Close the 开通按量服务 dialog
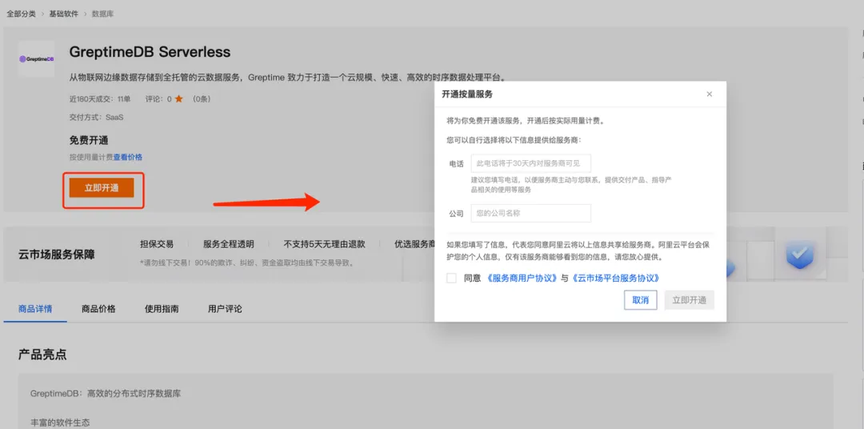The image size is (864, 429). coord(709,94)
